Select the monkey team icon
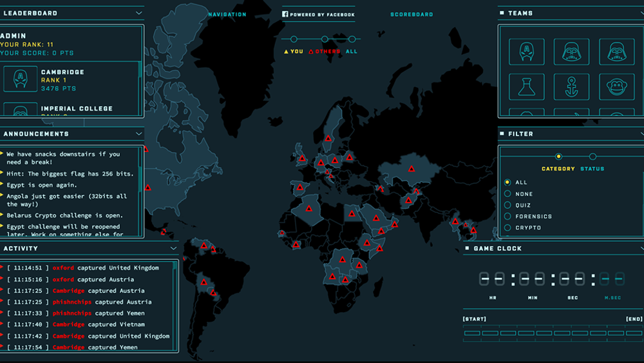 tap(616, 87)
